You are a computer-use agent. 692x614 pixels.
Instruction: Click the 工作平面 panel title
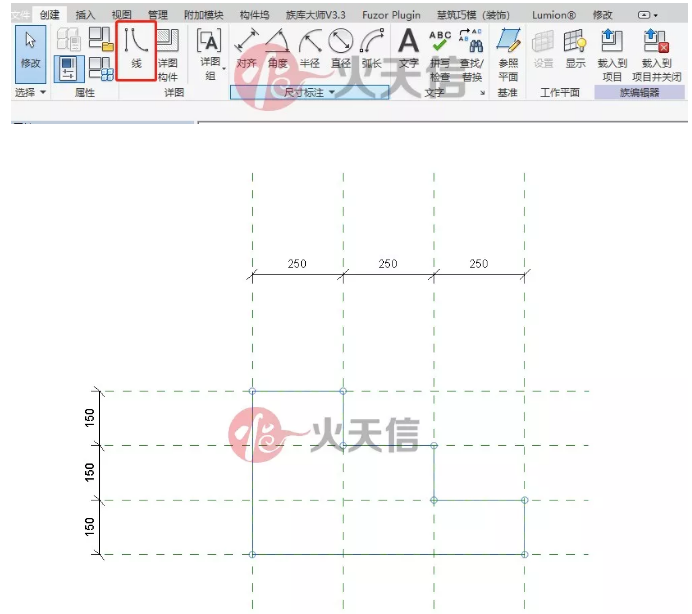(560, 93)
